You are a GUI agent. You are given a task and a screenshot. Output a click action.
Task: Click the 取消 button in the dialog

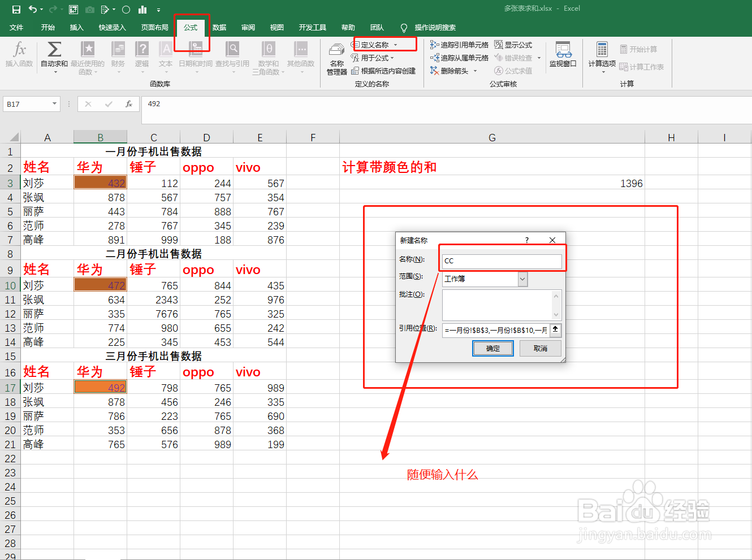540,348
